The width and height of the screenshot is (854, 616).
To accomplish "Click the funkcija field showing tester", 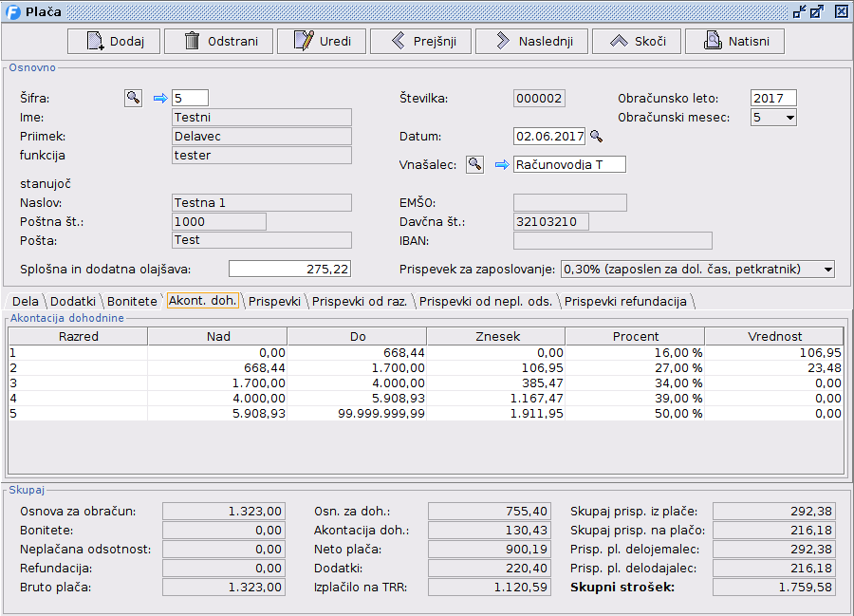I will (x=262, y=156).
